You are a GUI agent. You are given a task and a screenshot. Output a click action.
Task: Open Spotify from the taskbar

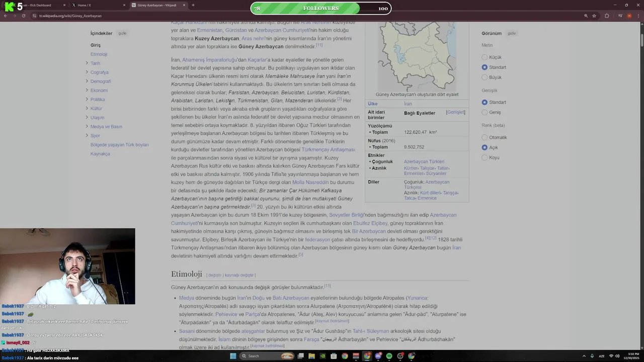point(389,356)
